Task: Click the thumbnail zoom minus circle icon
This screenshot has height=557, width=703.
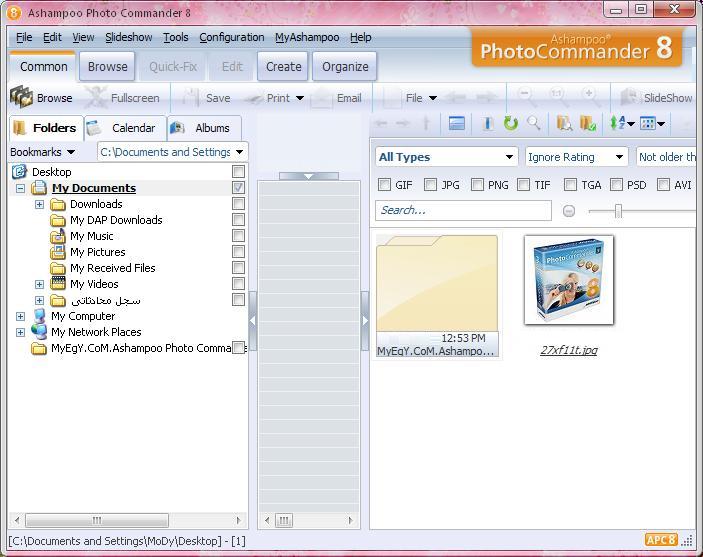Action: [x=568, y=211]
